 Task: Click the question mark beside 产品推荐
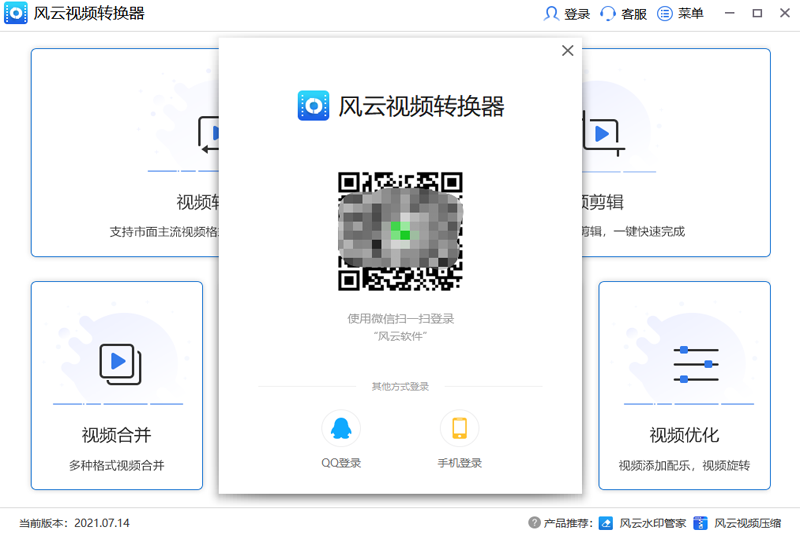pos(534,523)
